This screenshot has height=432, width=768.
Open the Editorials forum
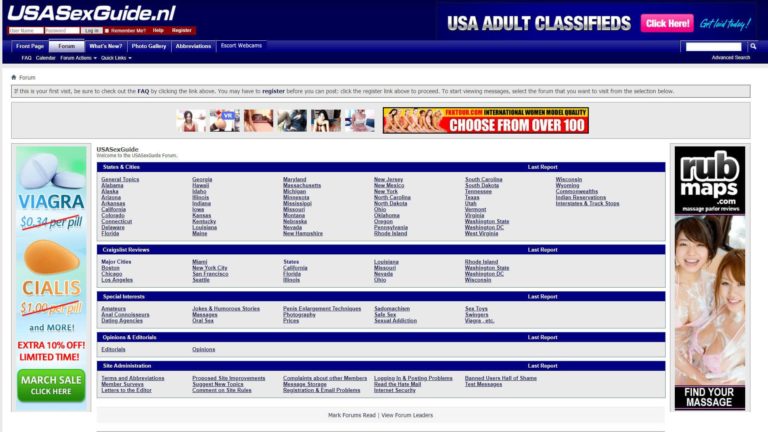click(113, 349)
